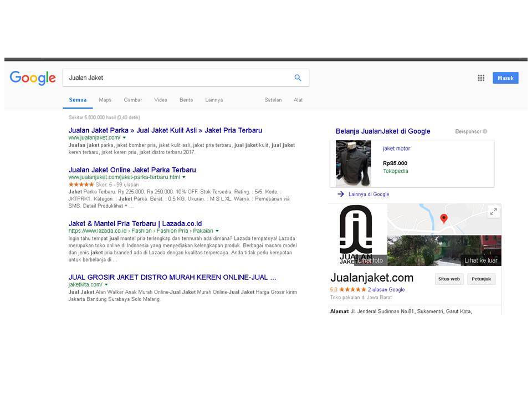This screenshot has width=532, height=399.
Task: Click the red map location pin
Action: click(x=444, y=218)
